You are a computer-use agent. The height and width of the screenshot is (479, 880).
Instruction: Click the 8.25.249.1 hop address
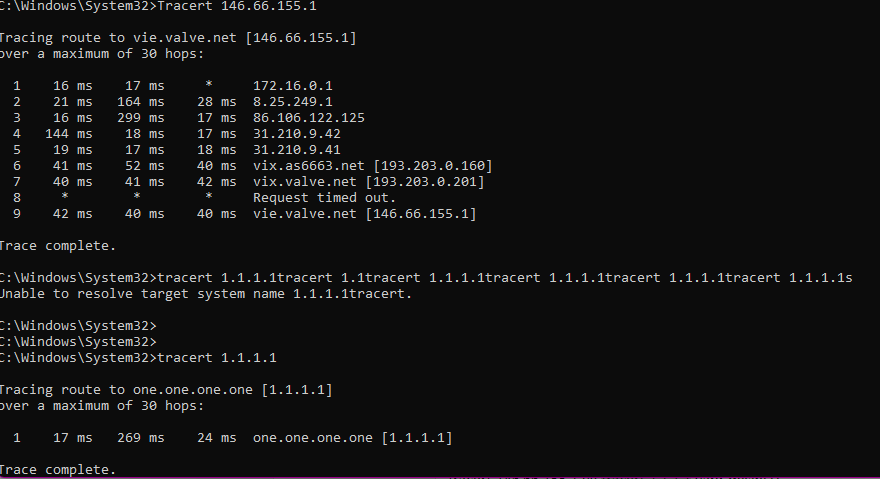pos(292,102)
